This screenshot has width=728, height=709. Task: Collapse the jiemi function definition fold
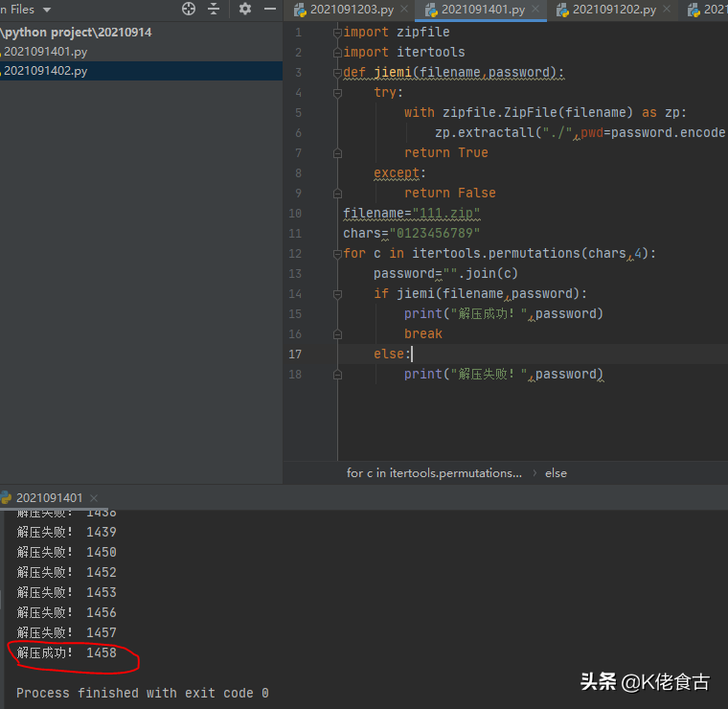(x=336, y=73)
